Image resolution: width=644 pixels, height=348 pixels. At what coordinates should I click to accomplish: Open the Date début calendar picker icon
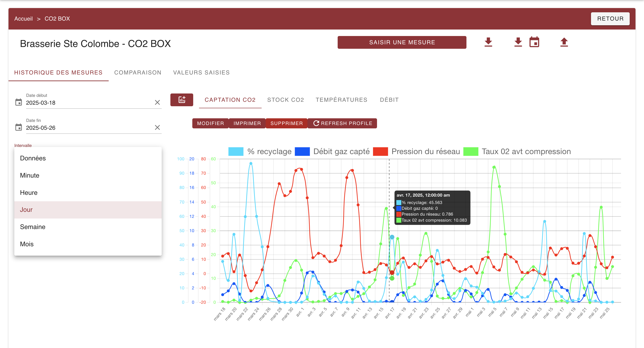coord(19,102)
